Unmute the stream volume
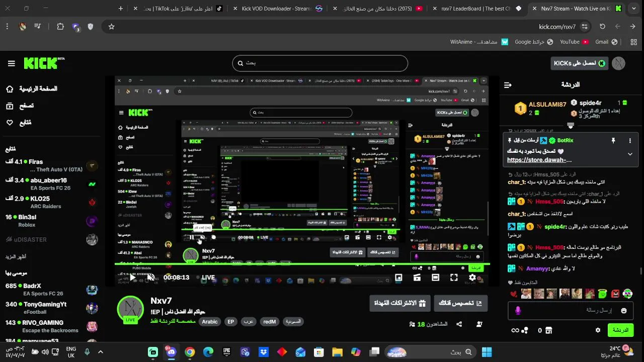644x362 pixels. point(151,277)
